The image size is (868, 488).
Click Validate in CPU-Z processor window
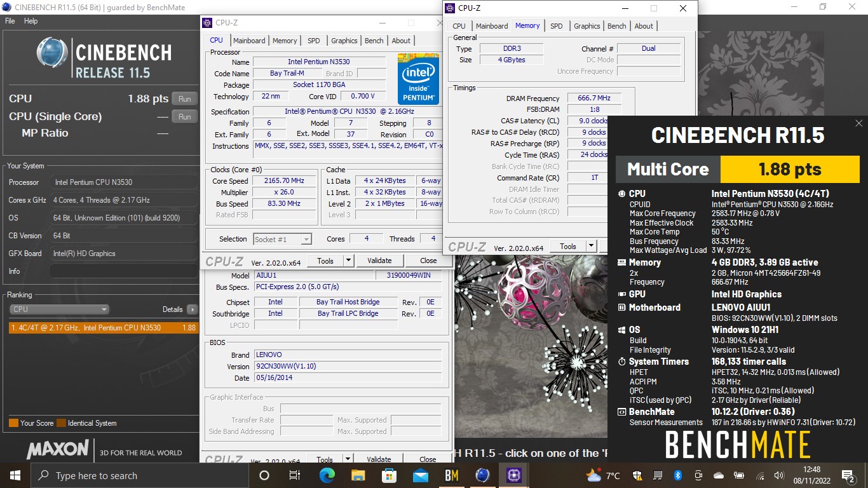[379, 261]
